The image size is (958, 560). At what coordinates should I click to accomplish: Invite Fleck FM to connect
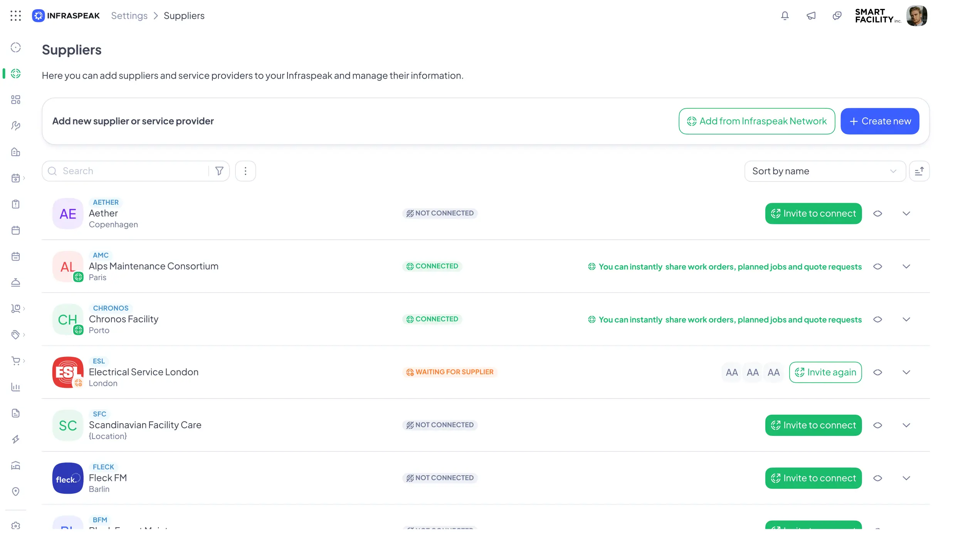[x=813, y=478]
